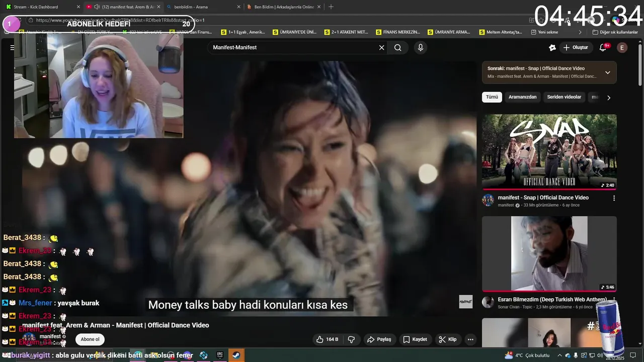
Task: Open the Snap Official Dance Video thumbnail
Action: coord(549,152)
